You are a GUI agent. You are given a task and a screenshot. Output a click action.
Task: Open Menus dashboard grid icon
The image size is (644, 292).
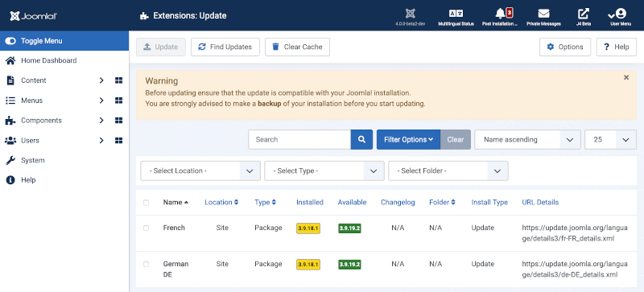(118, 101)
